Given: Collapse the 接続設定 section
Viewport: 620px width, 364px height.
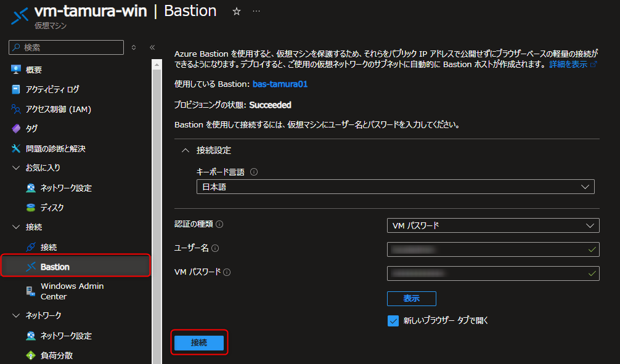Looking at the screenshot, I should click(185, 150).
